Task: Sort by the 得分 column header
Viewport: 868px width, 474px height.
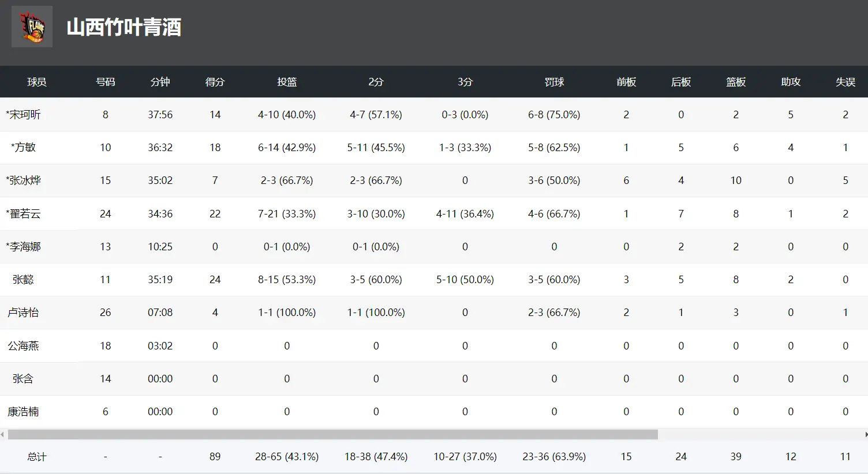Action: pos(215,82)
